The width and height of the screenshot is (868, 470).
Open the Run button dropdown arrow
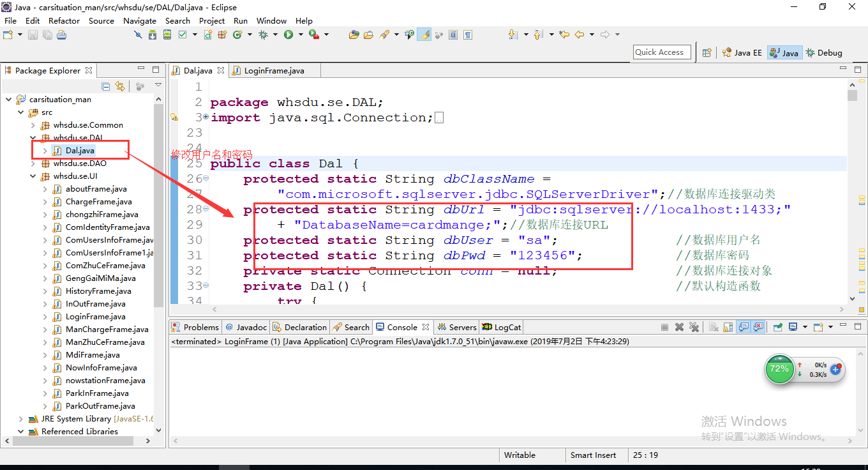coord(301,34)
